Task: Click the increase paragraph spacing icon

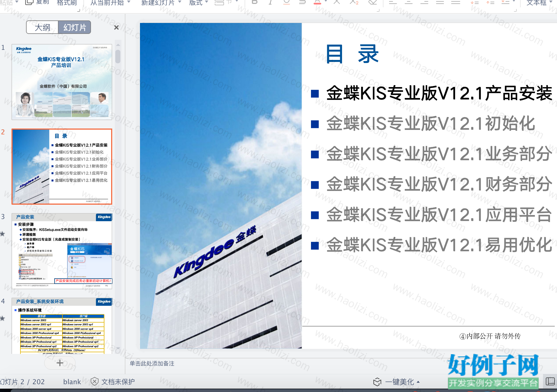Action: click(490, 2)
